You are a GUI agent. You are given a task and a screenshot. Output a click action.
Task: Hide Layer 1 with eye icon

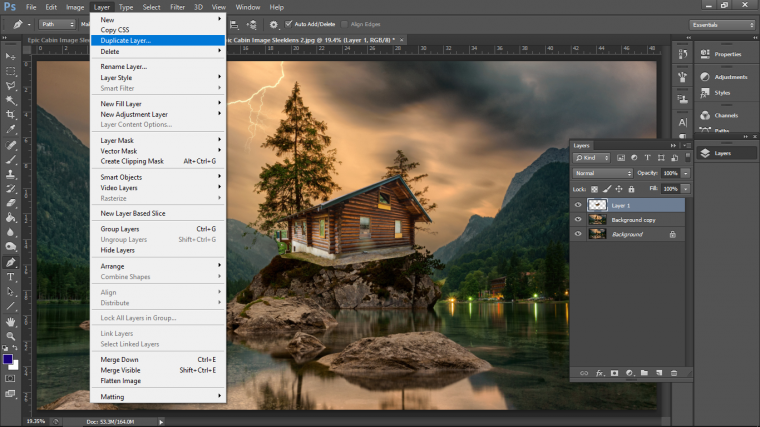578,205
